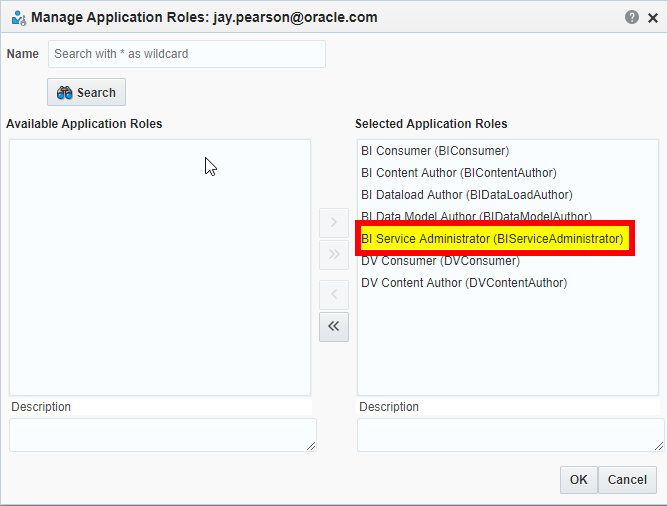Select DV Content Author role
The image size is (667, 506).
click(464, 283)
